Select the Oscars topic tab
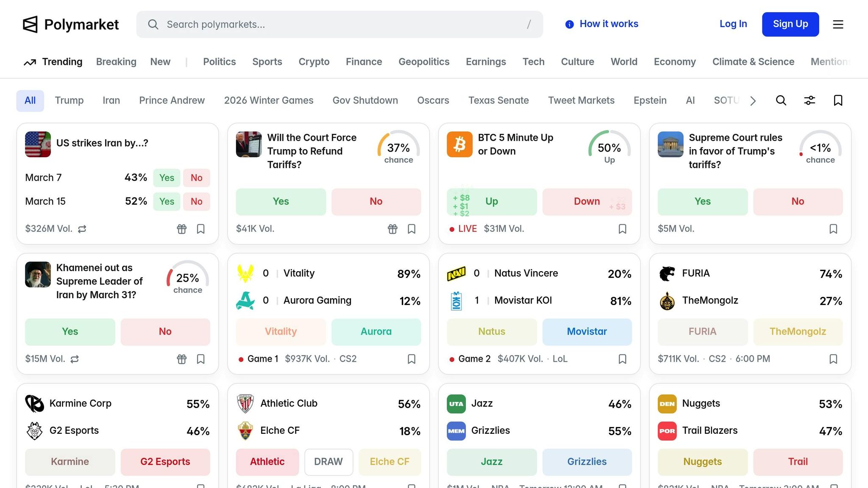The height and width of the screenshot is (488, 868). pos(433,100)
